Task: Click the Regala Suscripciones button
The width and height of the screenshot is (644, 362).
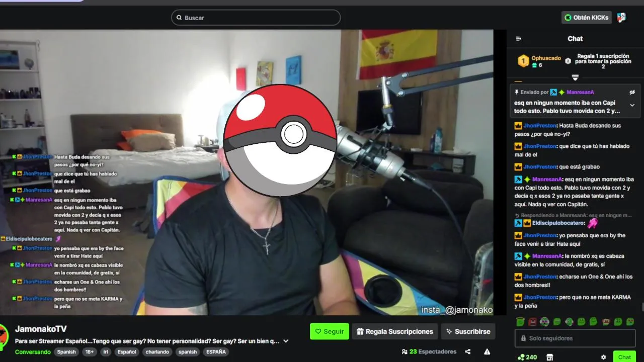Action: 395,331
